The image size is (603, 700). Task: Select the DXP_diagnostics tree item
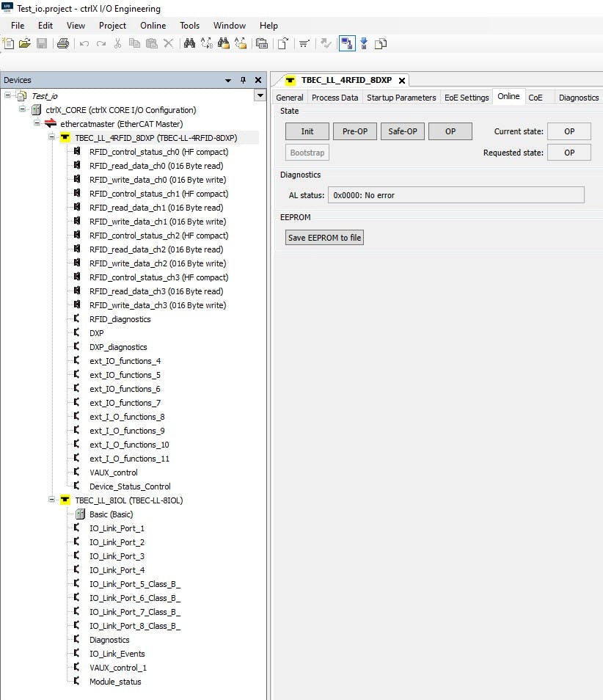click(x=118, y=347)
